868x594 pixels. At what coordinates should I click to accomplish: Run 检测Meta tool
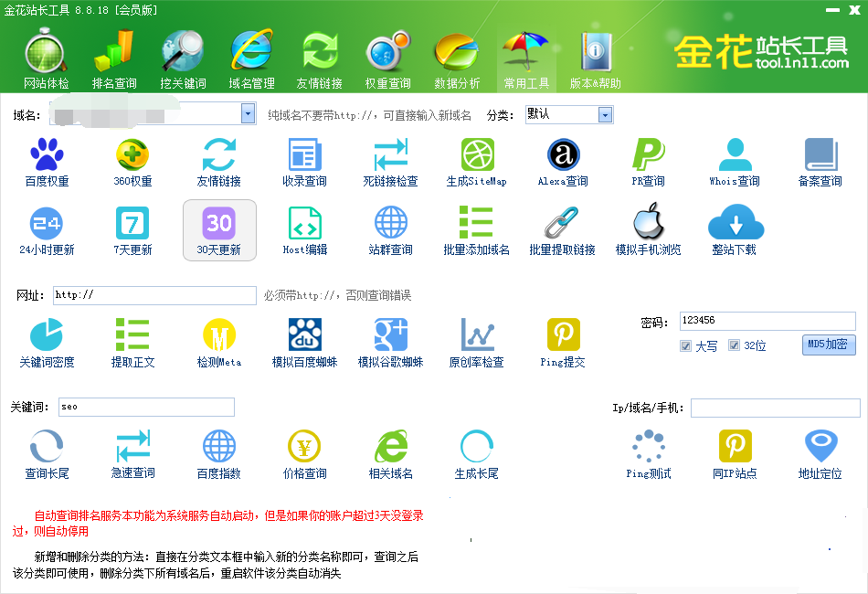pyautogui.click(x=219, y=343)
